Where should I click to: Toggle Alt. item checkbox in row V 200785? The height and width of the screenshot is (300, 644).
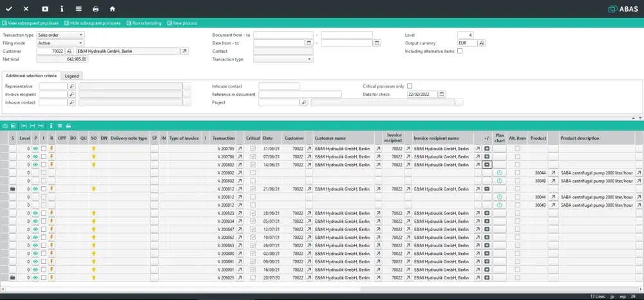point(518,148)
